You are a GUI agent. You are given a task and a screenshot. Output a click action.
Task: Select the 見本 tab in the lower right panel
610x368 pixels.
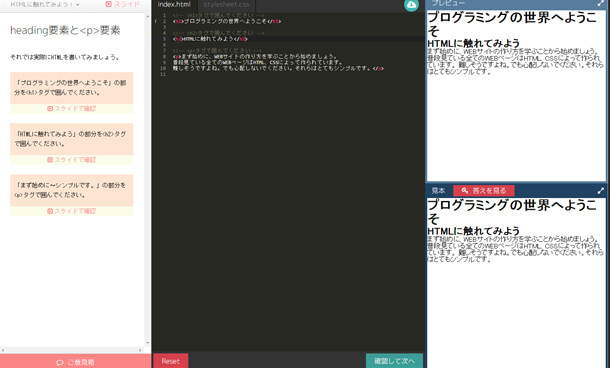(438, 191)
